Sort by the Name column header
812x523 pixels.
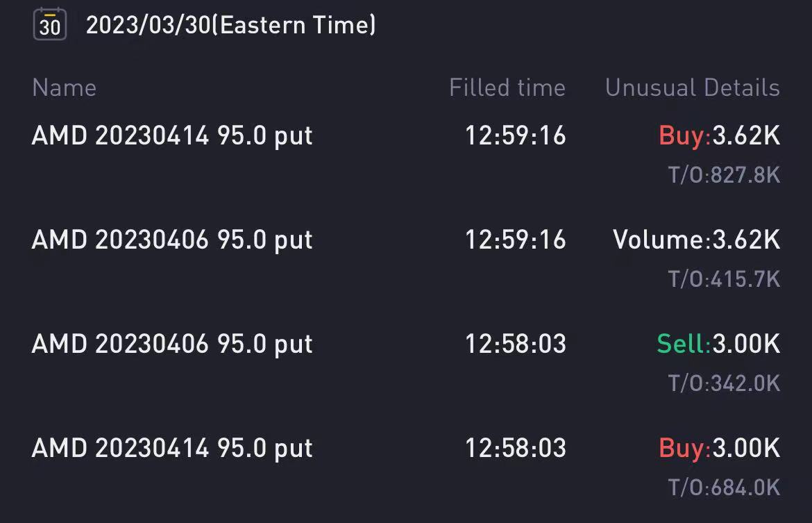[65, 88]
